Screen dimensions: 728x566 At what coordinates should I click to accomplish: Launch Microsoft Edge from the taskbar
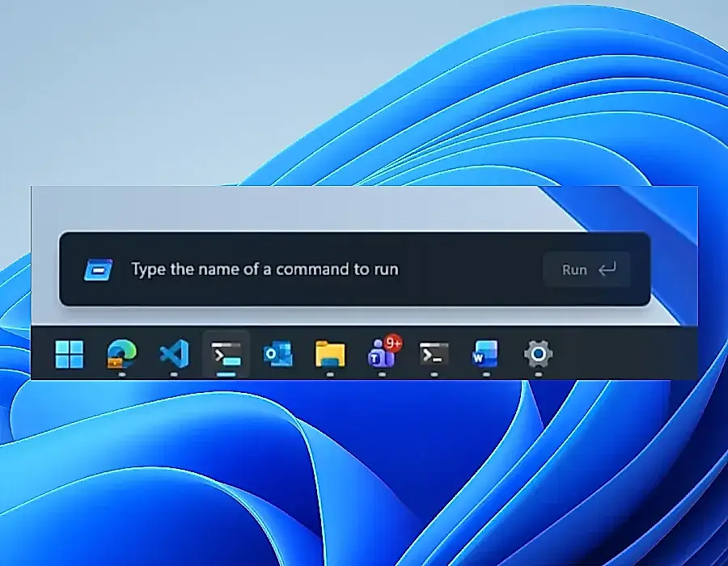point(121,354)
